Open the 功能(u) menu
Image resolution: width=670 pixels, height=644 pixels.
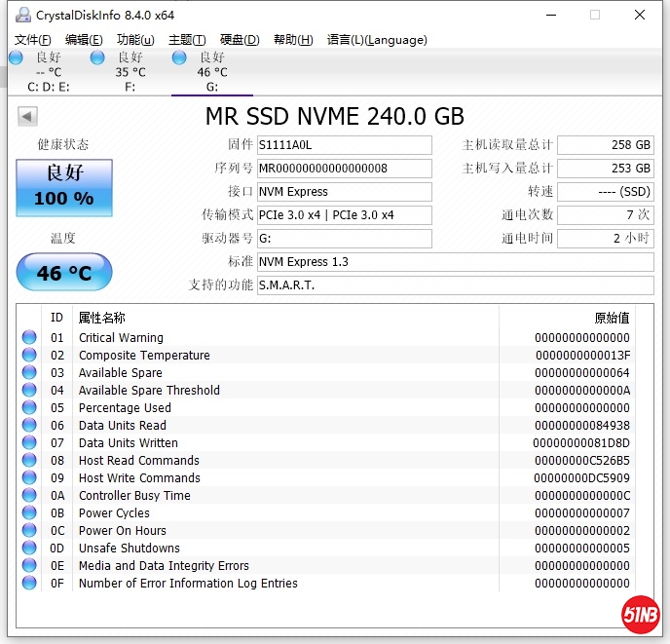coord(135,40)
